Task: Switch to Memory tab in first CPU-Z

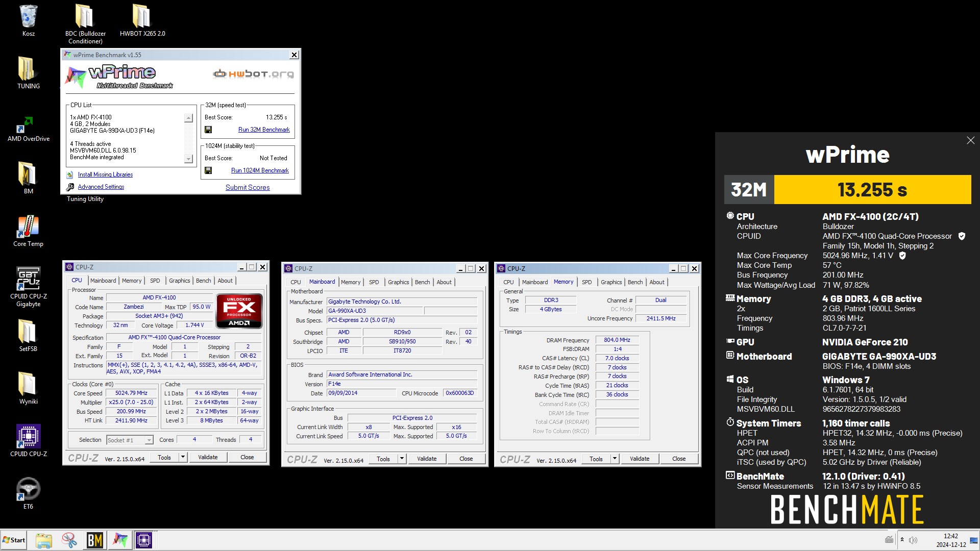Action: [x=132, y=281]
